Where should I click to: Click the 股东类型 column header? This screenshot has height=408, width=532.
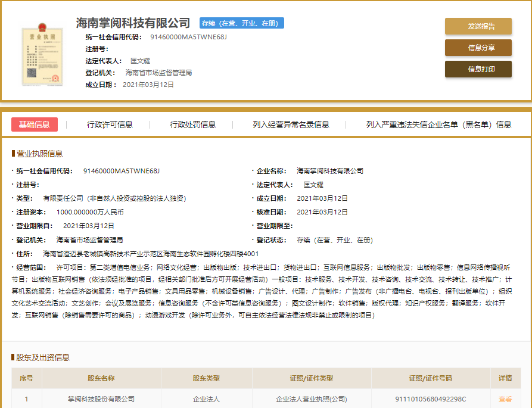click(x=206, y=378)
